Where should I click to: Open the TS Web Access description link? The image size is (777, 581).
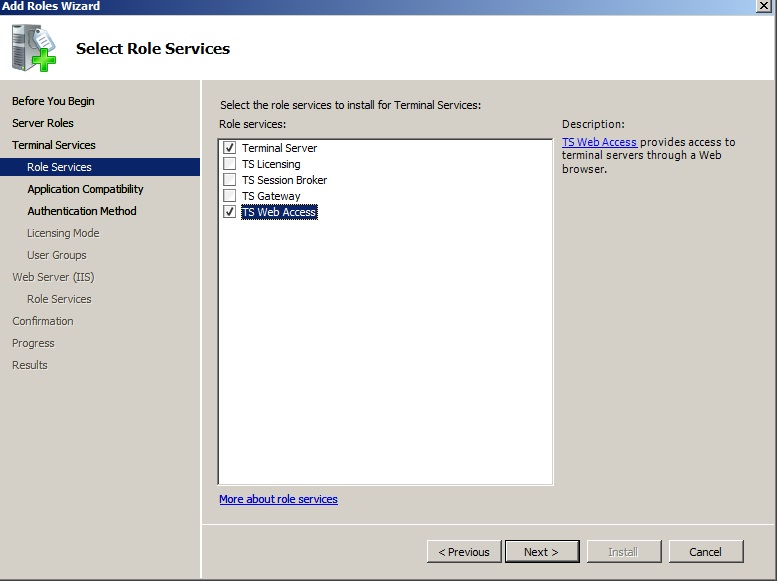(x=599, y=142)
